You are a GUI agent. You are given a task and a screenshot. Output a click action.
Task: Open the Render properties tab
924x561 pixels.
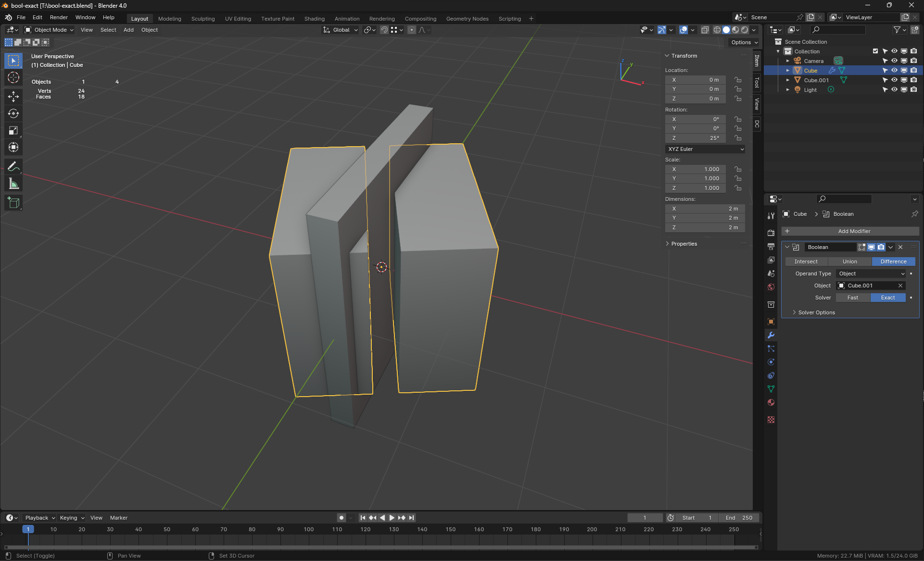(x=771, y=233)
